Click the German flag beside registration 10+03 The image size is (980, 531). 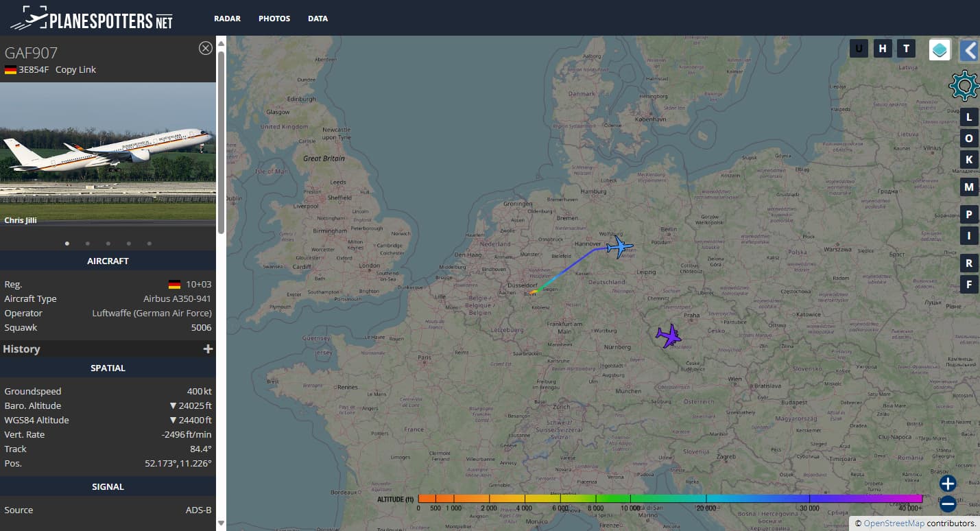(x=174, y=285)
